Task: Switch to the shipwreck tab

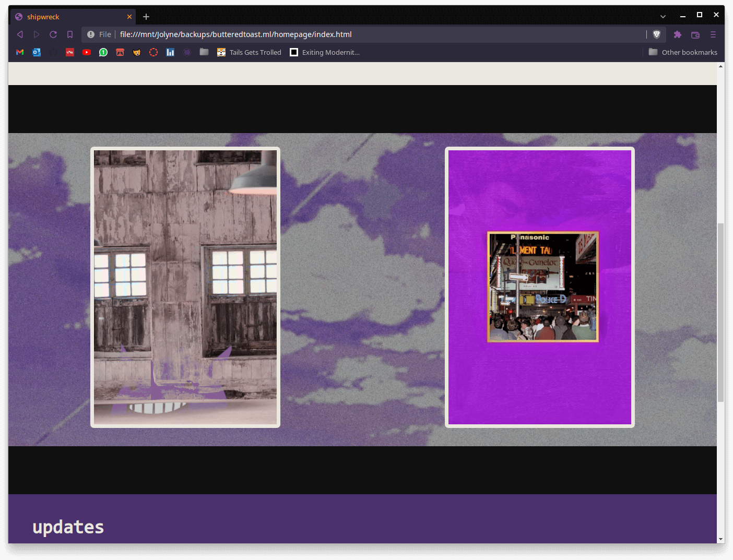Action: coord(68,17)
